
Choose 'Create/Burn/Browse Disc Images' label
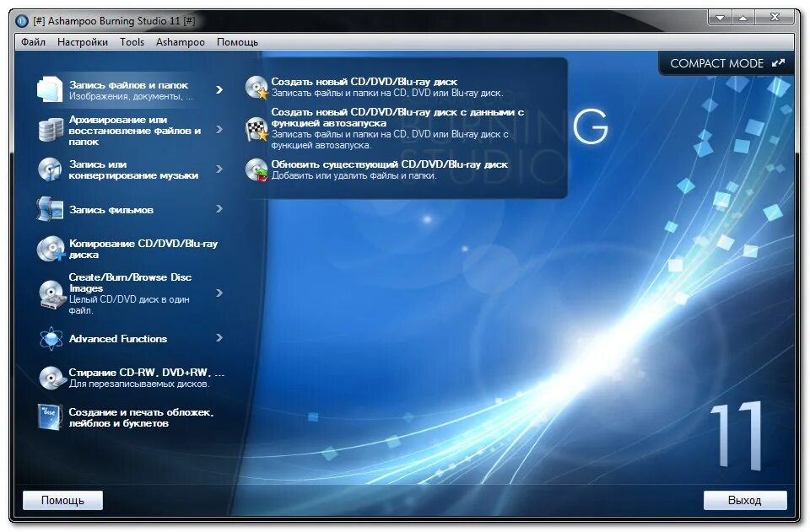[x=130, y=282]
